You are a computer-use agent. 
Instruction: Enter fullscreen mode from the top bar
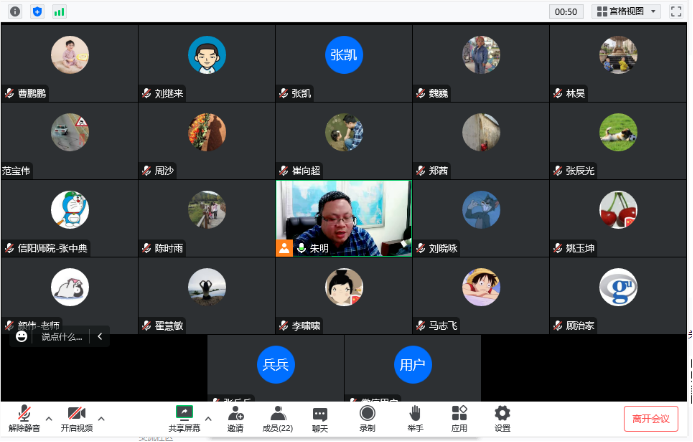coord(677,11)
